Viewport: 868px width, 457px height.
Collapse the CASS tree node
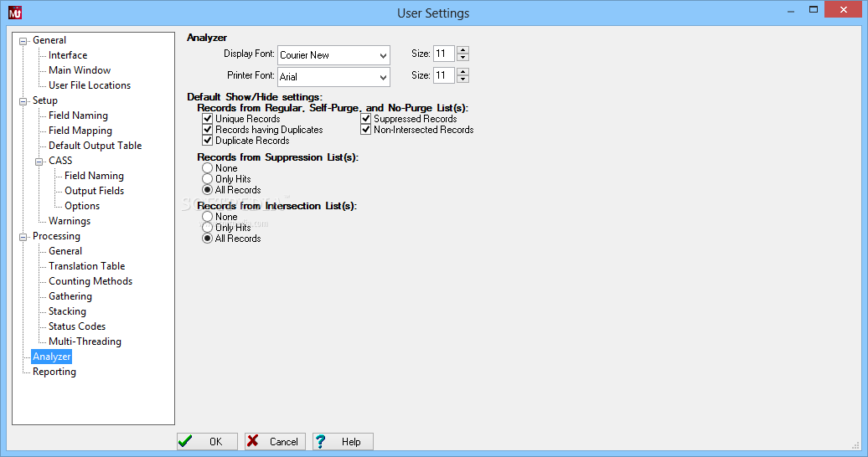[39, 162]
